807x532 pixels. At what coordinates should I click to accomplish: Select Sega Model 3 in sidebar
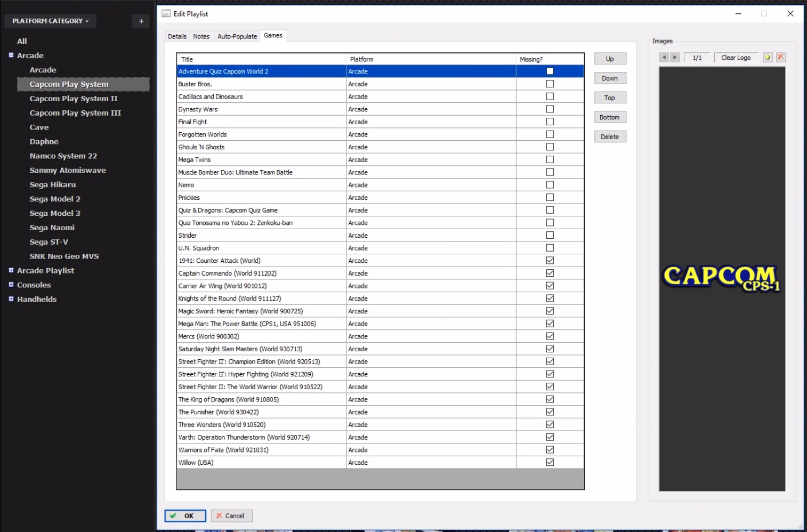55,213
